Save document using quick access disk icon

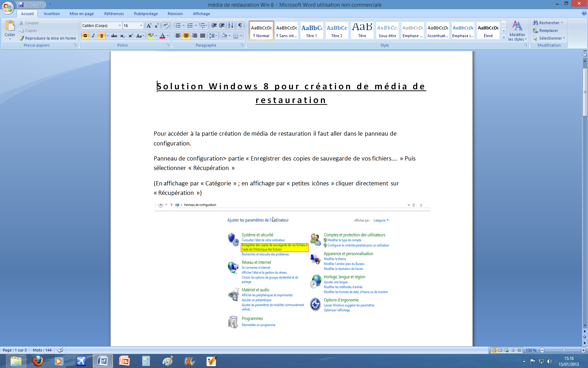(x=21, y=5)
